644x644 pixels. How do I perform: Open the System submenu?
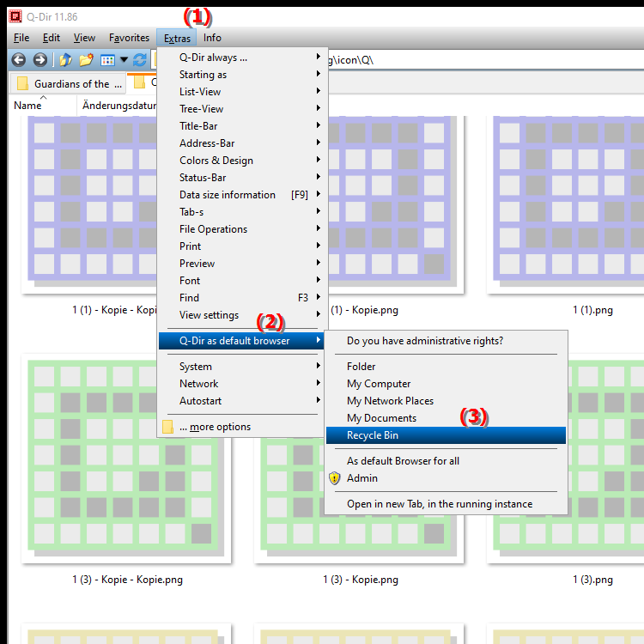[x=241, y=367]
